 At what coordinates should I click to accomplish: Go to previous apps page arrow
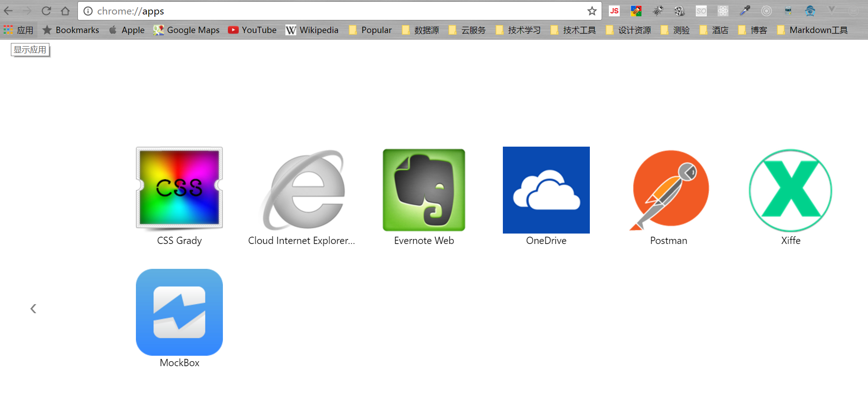click(33, 309)
